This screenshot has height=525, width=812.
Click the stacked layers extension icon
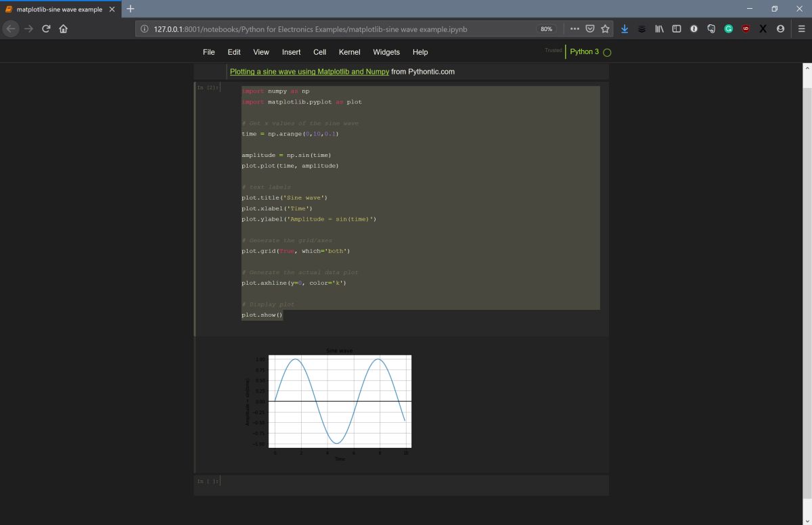(x=641, y=29)
